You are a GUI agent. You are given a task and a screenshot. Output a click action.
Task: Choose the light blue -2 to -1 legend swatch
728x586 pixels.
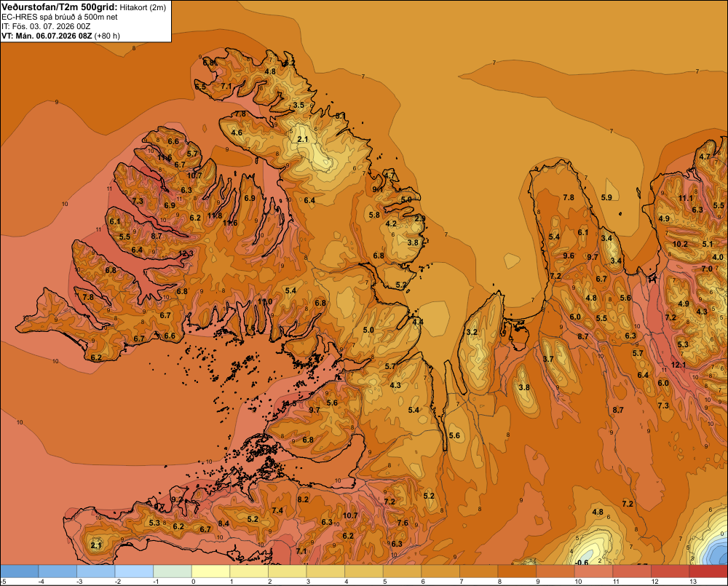click(x=134, y=571)
